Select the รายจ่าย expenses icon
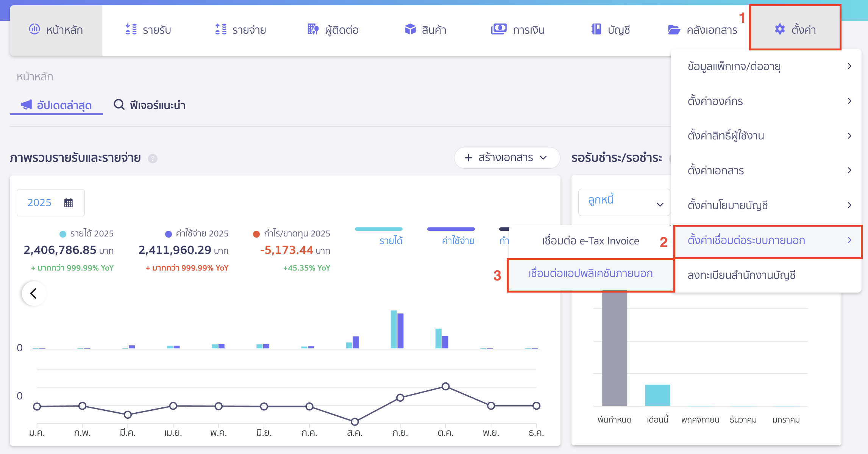This screenshot has height=454, width=868. click(220, 30)
